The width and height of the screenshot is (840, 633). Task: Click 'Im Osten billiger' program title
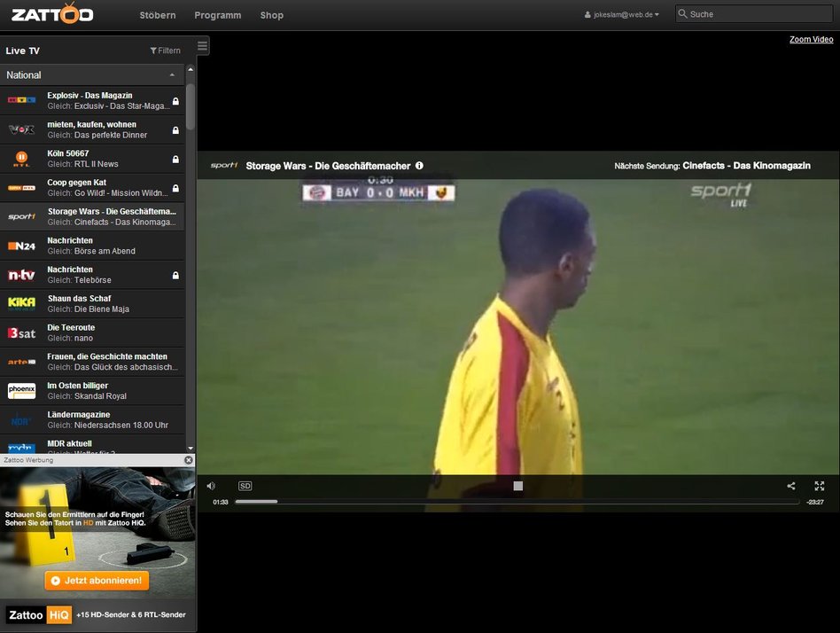(78, 386)
